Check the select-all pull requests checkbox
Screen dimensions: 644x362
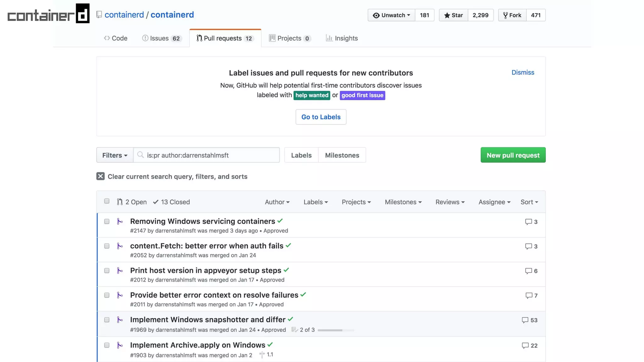(107, 201)
